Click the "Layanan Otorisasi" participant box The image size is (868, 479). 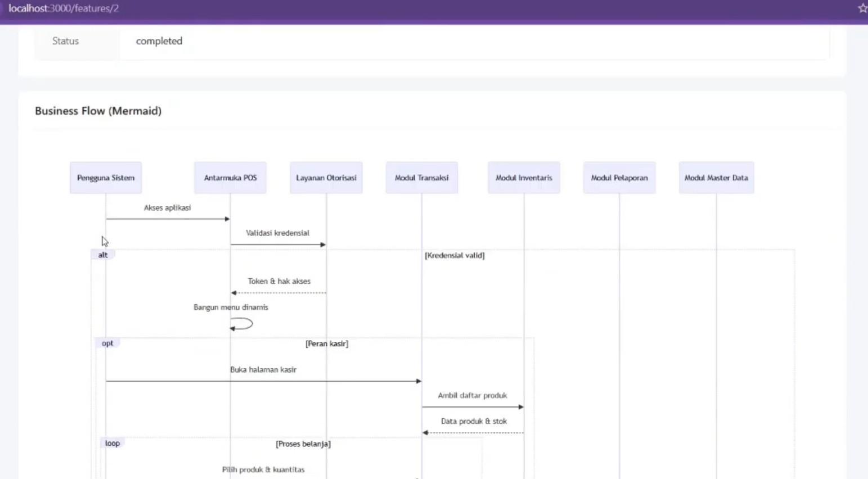click(326, 178)
